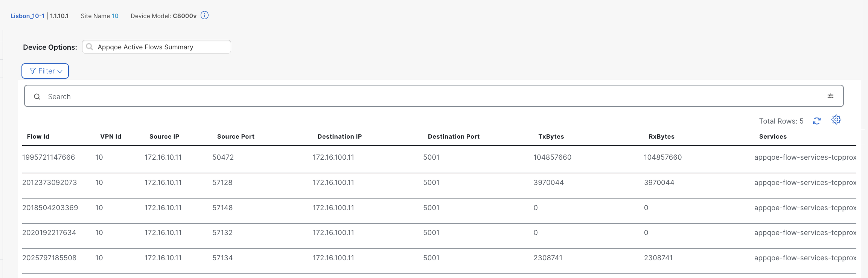Sort by Flow Id column header
The width and height of the screenshot is (868, 278).
coord(38,136)
